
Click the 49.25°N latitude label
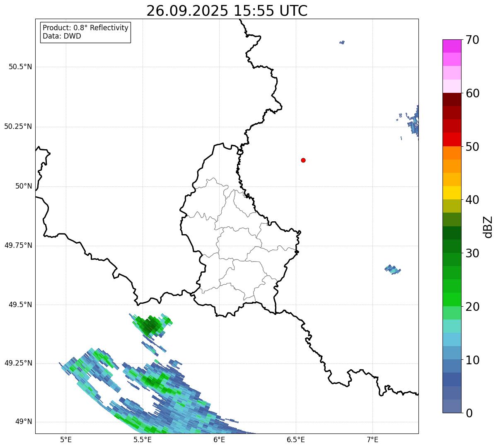[18, 363]
